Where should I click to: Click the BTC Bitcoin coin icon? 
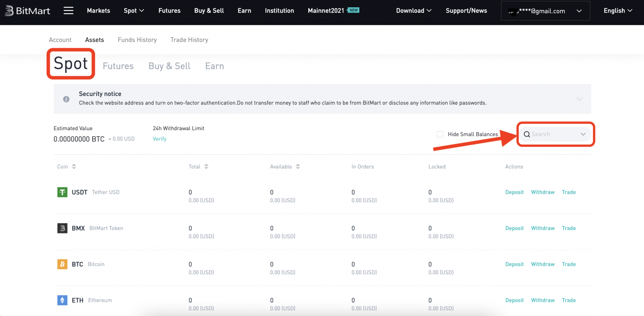tap(62, 264)
